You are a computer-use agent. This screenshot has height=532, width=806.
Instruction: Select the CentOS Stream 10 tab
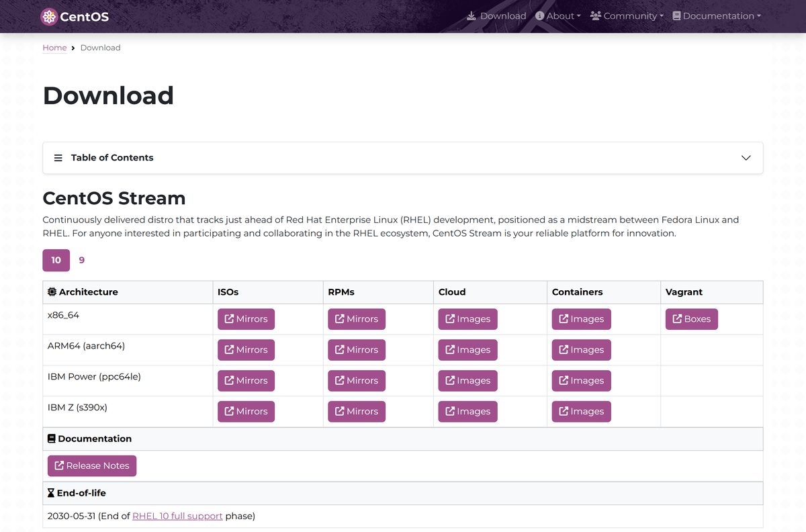(56, 260)
